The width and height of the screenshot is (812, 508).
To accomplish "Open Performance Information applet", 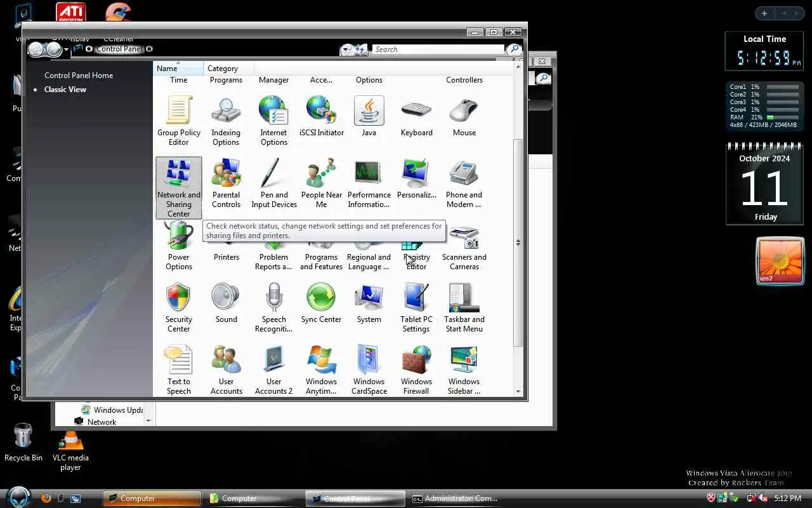I will click(369, 184).
